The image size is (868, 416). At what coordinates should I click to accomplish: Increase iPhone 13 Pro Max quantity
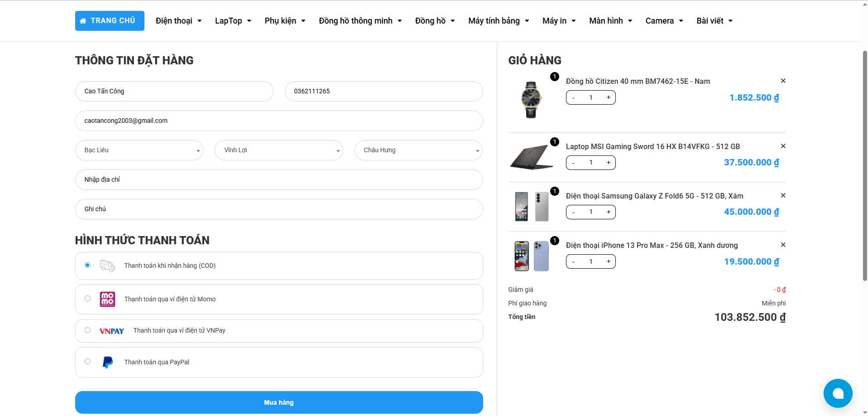(x=608, y=261)
